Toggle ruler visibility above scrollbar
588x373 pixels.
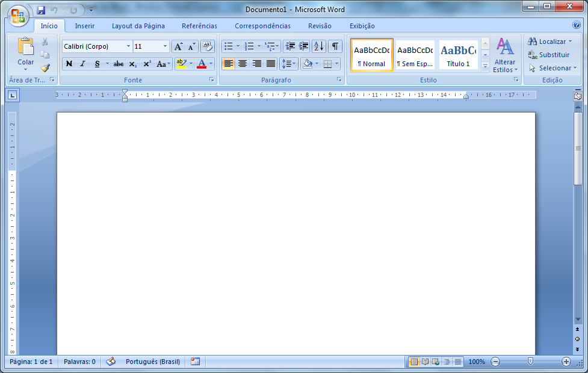pyautogui.click(x=578, y=96)
